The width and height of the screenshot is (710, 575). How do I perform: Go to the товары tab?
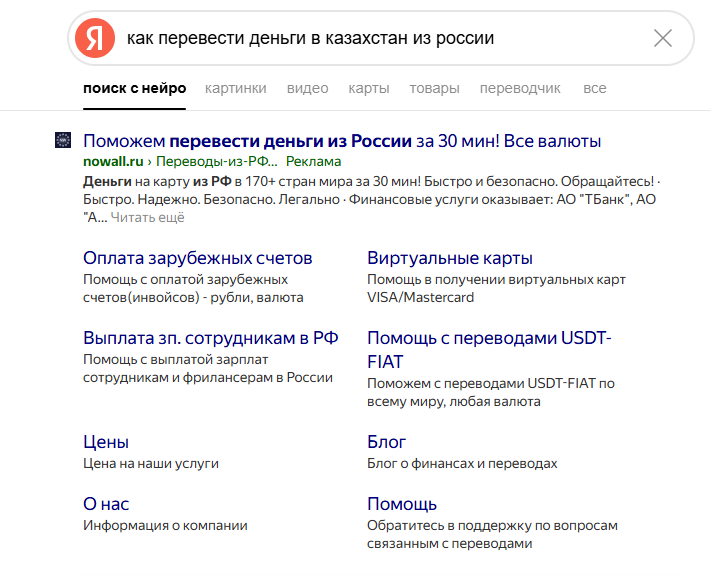click(x=434, y=88)
